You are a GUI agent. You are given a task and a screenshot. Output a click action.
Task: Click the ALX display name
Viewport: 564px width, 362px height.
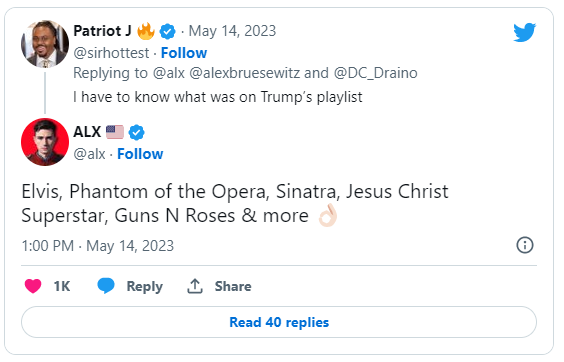point(87,132)
